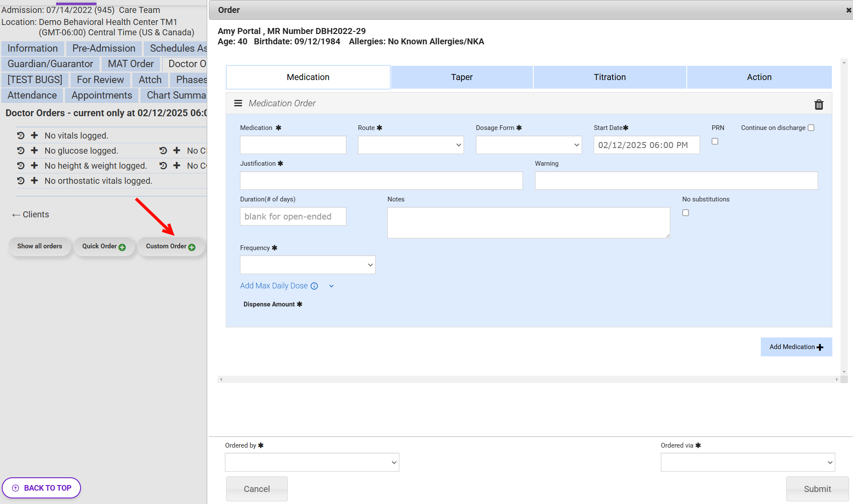This screenshot has height=504, width=853.
Task: Click the info icon beside Add Max Daily Dose
Action: click(314, 286)
